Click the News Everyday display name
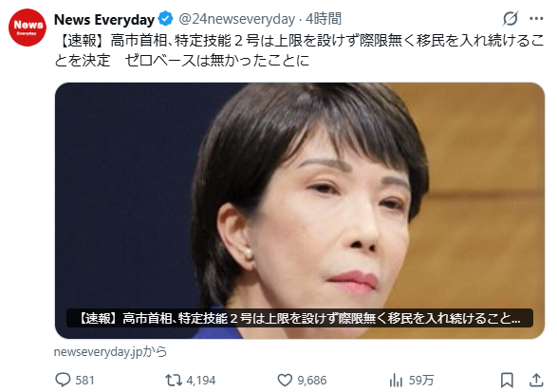The height and width of the screenshot is (392, 557). click(104, 19)
